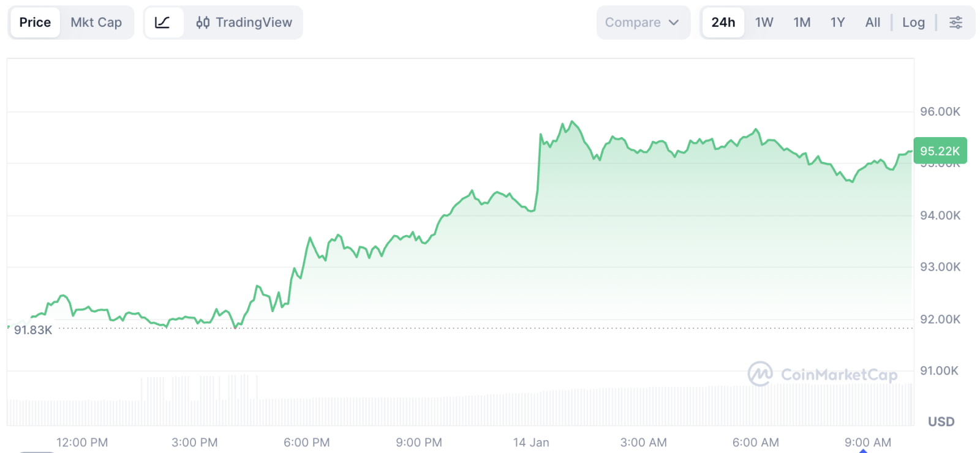Click the 14 Jan date label
Screen dimensions: 980x453
point(531,442)
